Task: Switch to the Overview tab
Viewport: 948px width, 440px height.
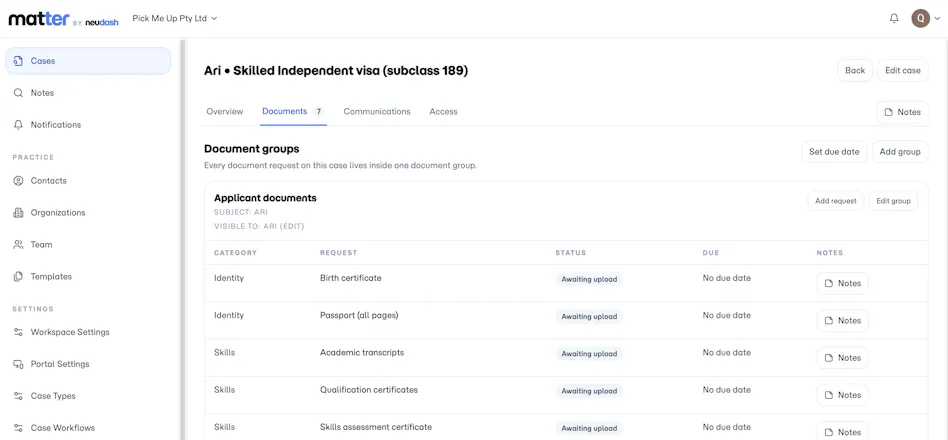Action: pyautogui.click(x=225, y=112)
